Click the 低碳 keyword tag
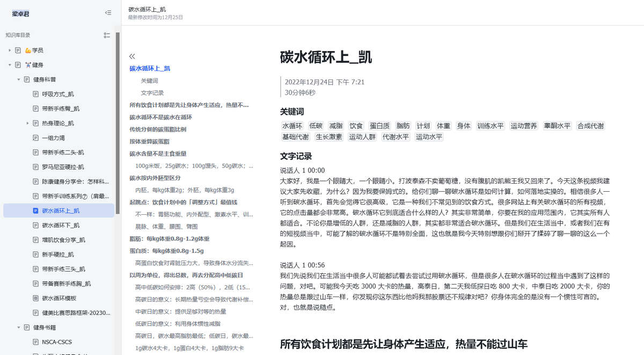 click(315, 125)
